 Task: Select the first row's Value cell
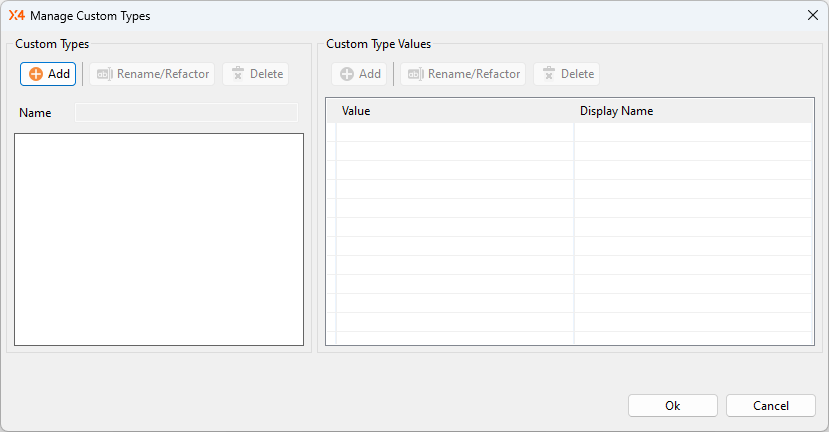click(455, 132)
